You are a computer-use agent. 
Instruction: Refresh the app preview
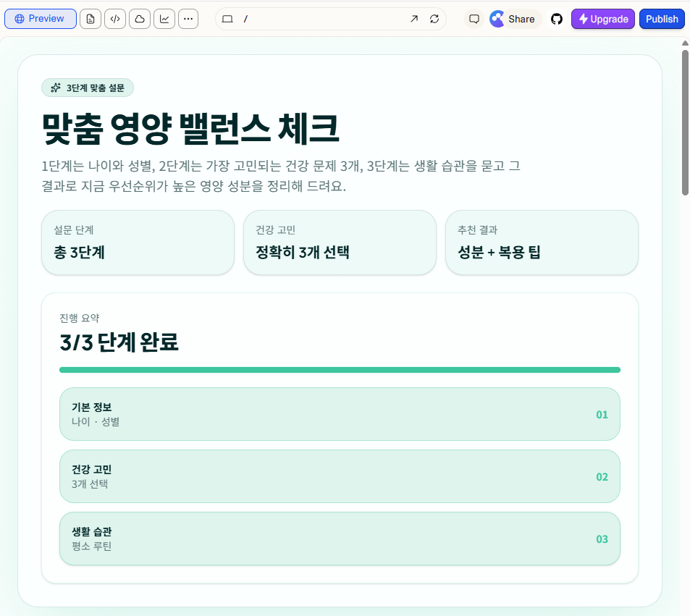434,20
